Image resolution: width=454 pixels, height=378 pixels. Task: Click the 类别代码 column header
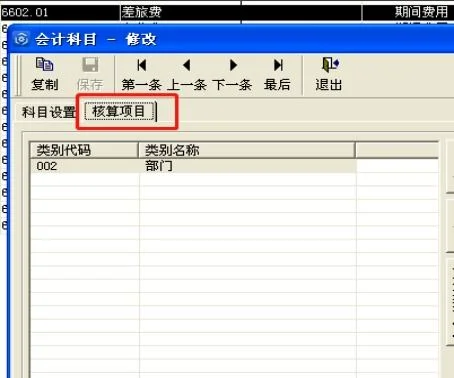pyautogui.click(x=84, y=150)
